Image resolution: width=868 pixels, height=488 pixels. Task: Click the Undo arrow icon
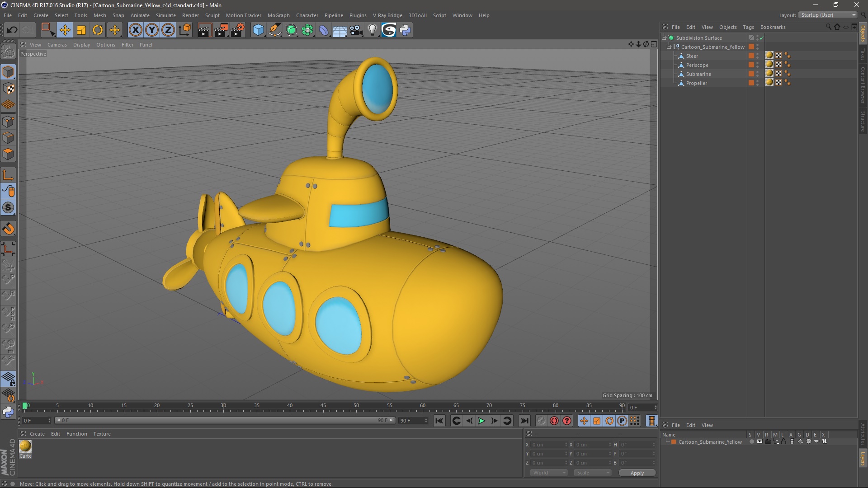tap(12, 30)
